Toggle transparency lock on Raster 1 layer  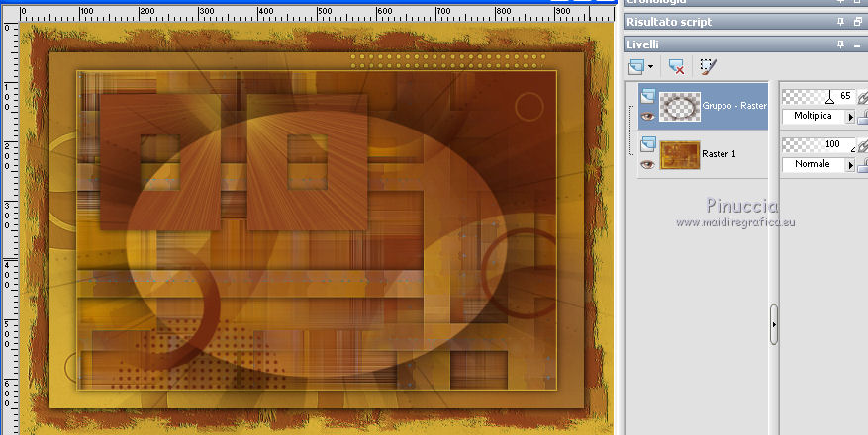point(862,165)
